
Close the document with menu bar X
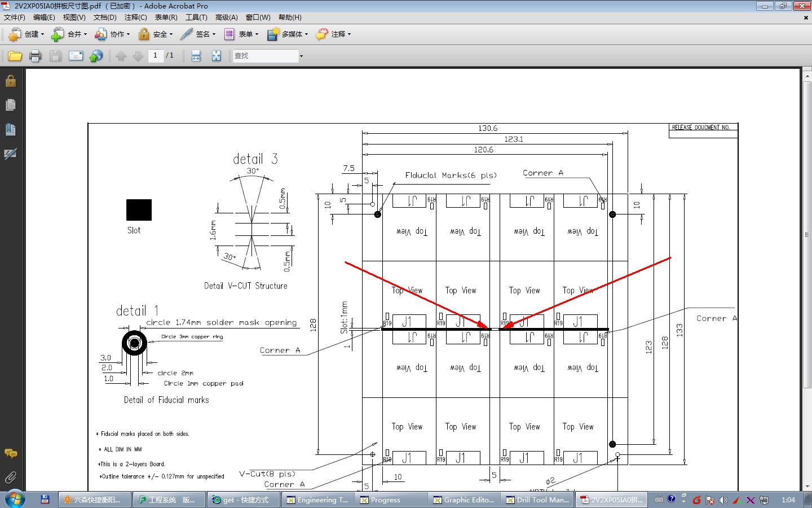[x=806, y=17]
